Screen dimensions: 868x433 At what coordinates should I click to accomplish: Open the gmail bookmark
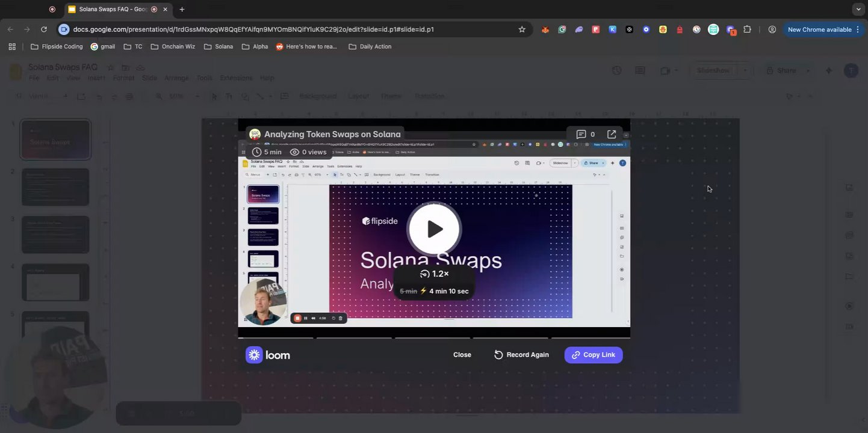coord(102,46)
